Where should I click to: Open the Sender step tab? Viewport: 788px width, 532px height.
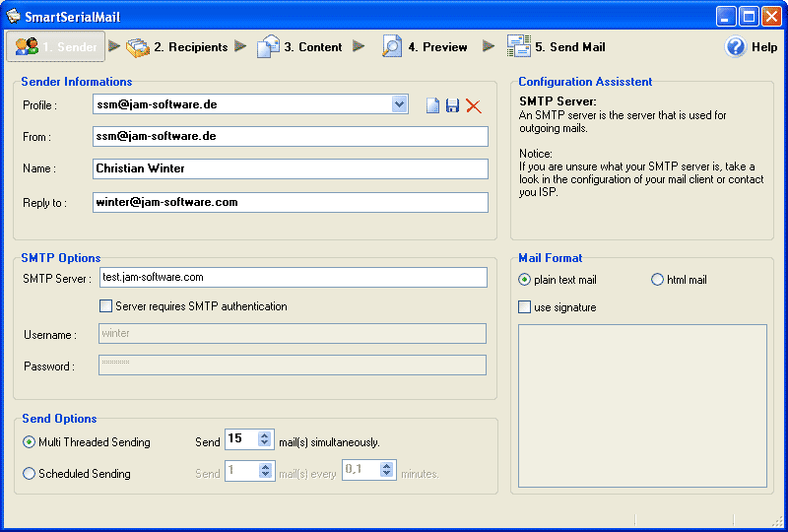56,46
